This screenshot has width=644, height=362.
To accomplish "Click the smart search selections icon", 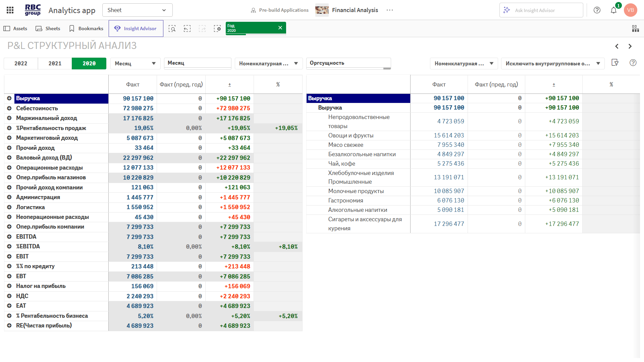I will 172,28.
